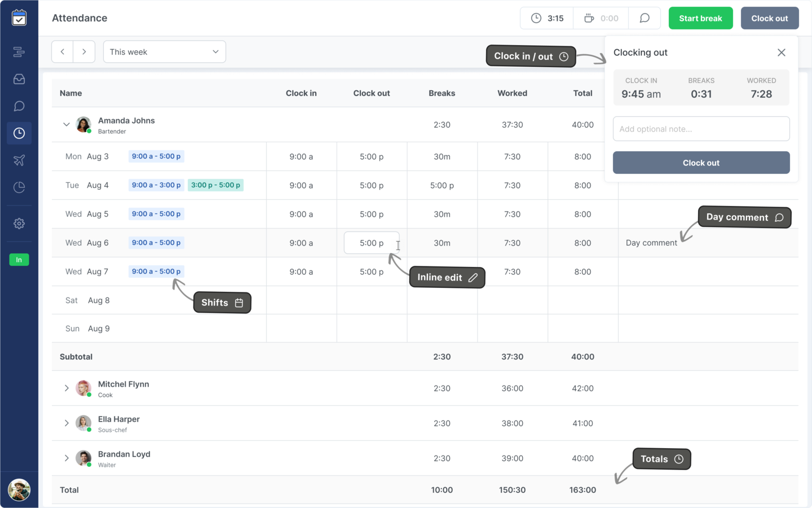
Task: Select the 3:00 p - 5:00 p shift chip
Action: pyautogui.click(x=215, y=185)
